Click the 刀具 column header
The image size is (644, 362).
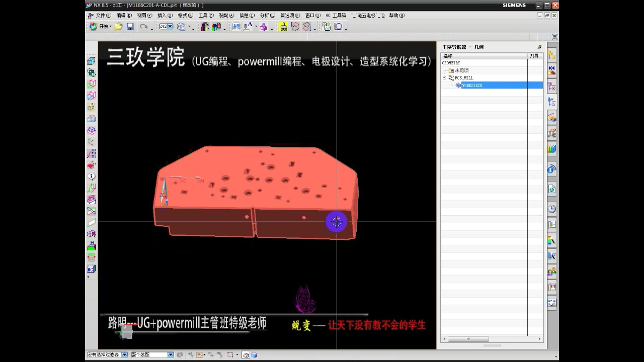pos(535,56)
